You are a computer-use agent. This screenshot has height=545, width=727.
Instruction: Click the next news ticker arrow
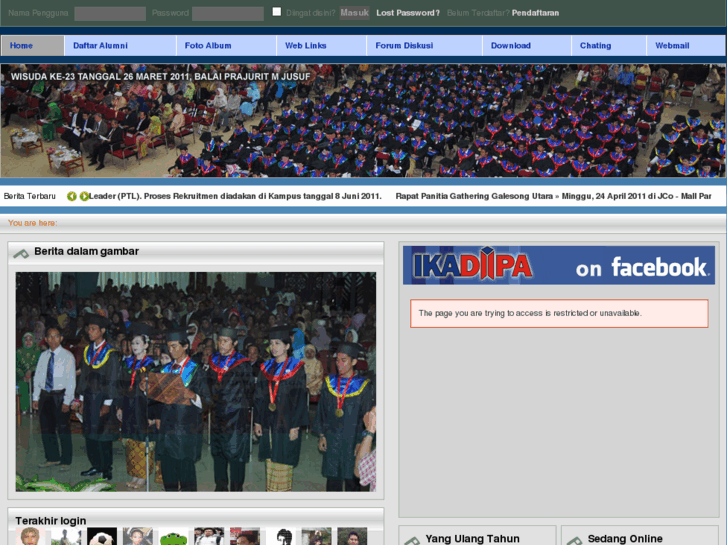[85, 196]
